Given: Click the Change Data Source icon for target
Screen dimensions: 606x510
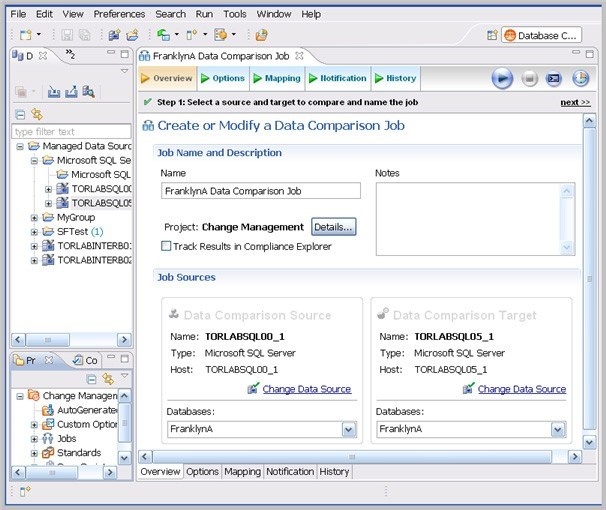Looking at the screenshot, I should click(x=468, y=388).
